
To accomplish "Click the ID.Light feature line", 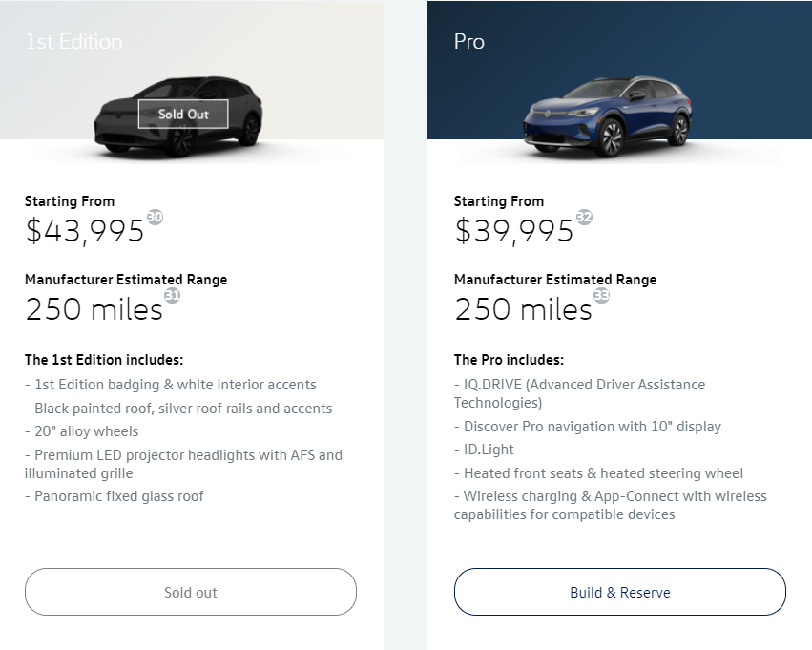I will [484, 450].
